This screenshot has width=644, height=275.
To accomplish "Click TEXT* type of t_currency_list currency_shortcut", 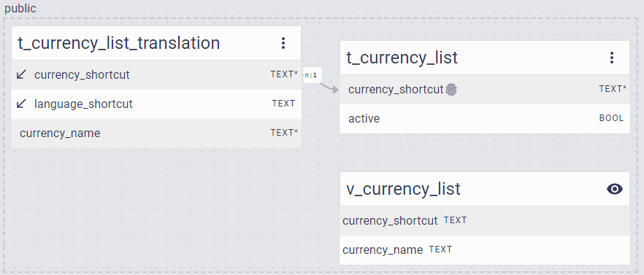I will pyautogui.click(x=613, y=89).
